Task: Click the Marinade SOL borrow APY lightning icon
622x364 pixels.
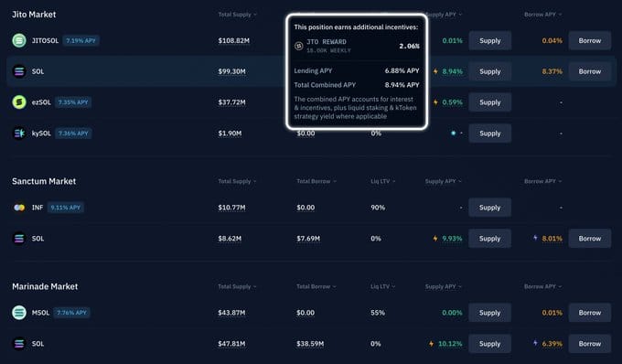Action: pos(535,343)
